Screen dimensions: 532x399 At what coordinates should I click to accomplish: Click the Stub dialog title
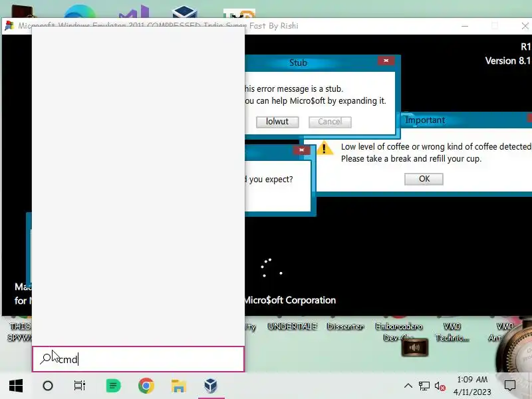coord(298,63)
